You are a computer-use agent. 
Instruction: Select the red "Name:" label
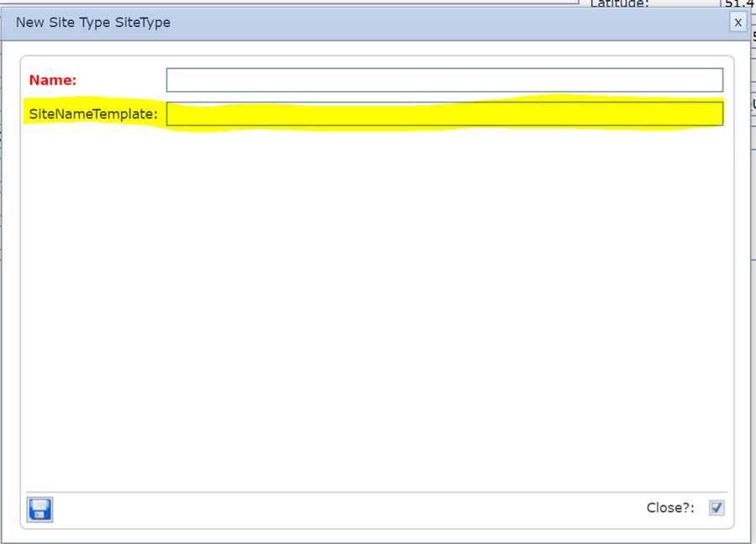tap(53, 81)
